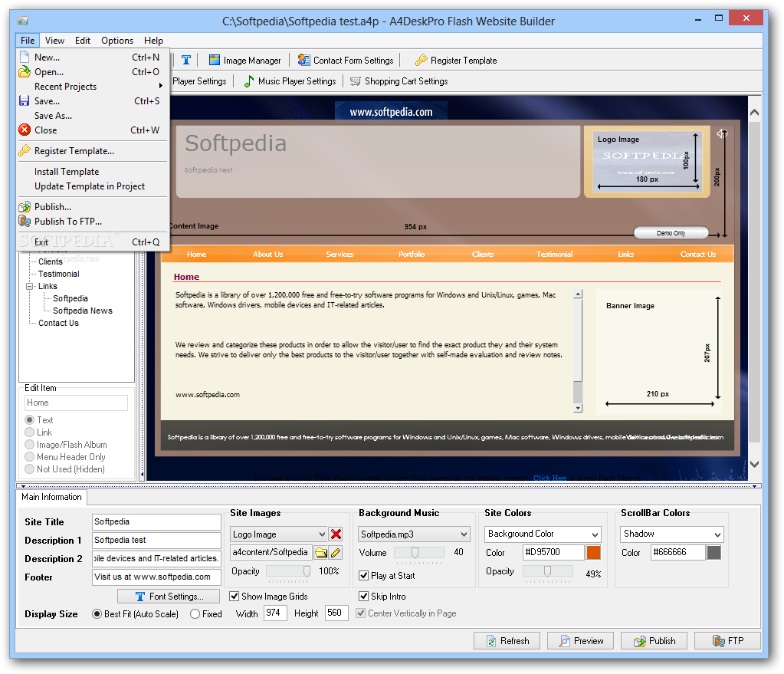
Task: Open Shopping Cart Settings from toolbar
Action: click(399, 81)
